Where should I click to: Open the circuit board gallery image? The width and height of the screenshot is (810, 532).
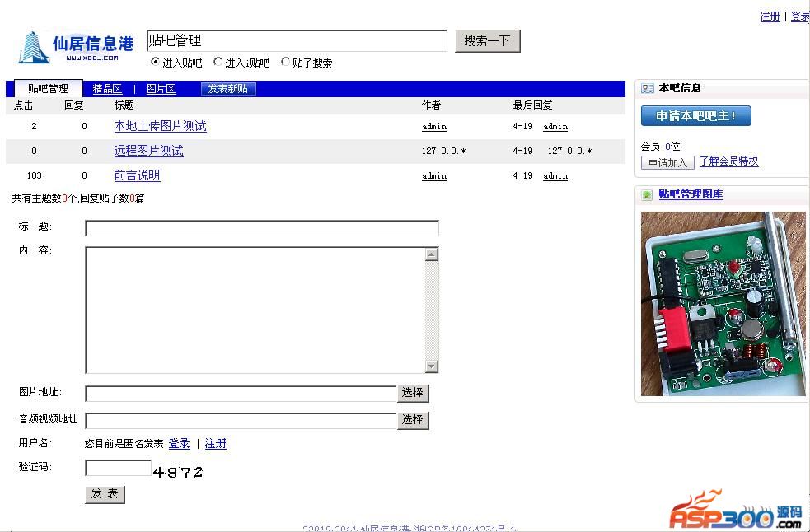coord(723,304)
